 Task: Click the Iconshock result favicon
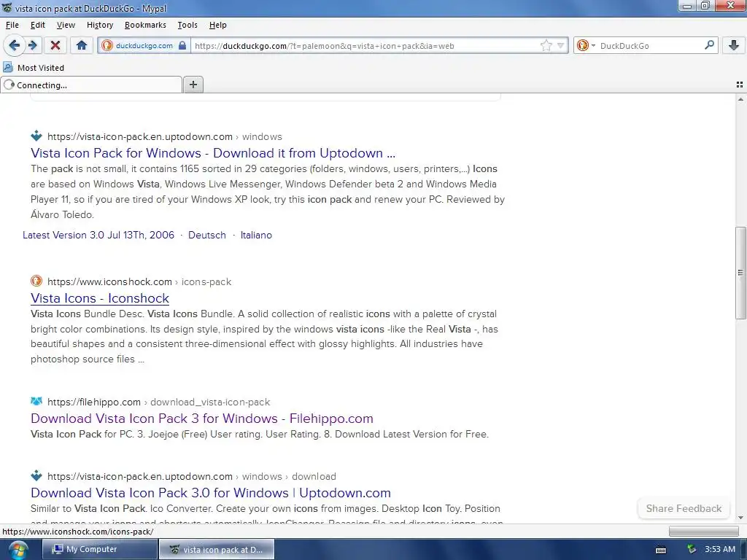pyautogui.click(x=36, y=281)
